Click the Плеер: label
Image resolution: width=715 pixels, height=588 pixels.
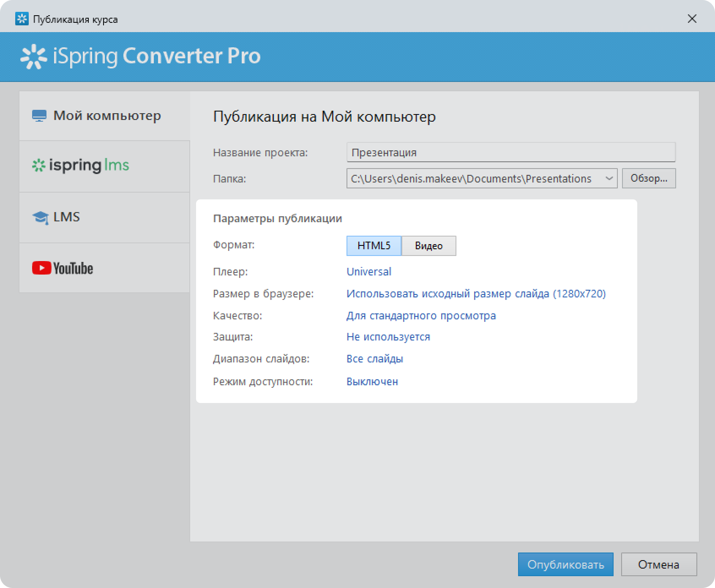(230, 272)
